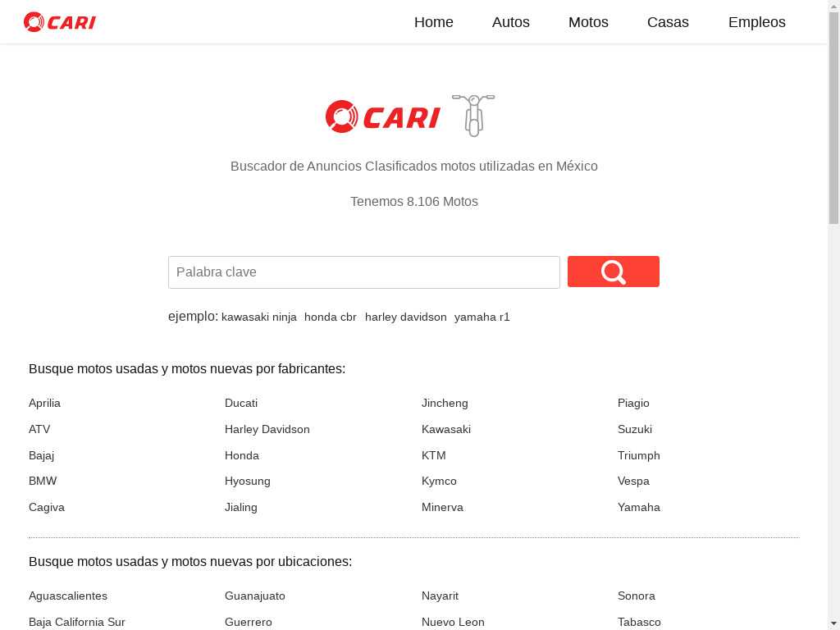Viewport: 840px width, 630px height.
Task: Focus the Palabra clave search field
Action: tap(364, 272)
